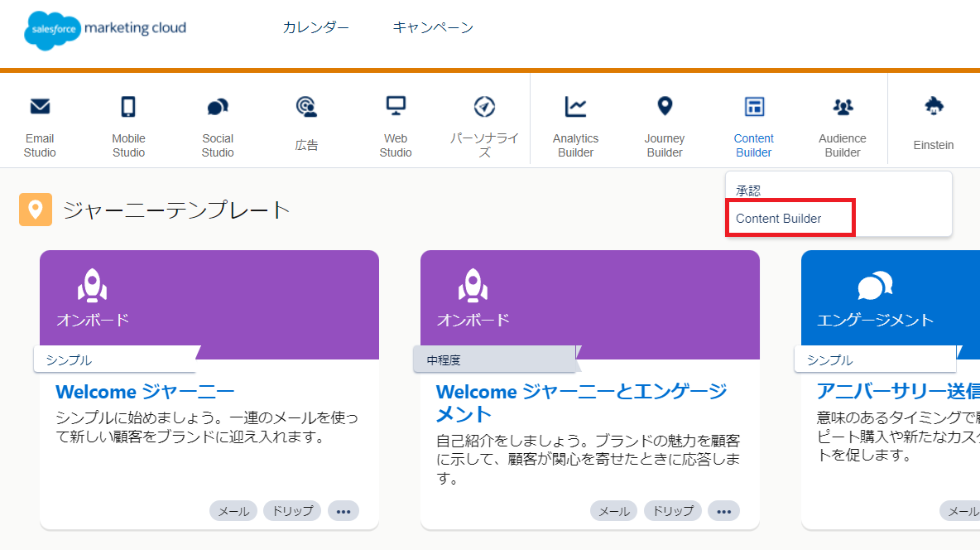Click the Salesforce Marketing Cloud logo
The height and width of the screenshot is (550, 980).
pyautogui.click(x=105, y=30)
